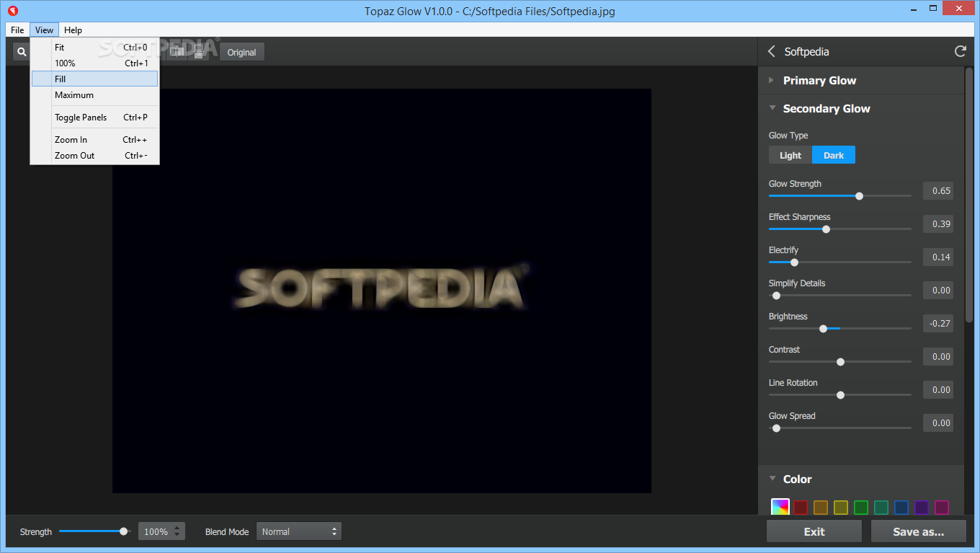Click the Softpedia preset name in panel header
The height and width of the screenshot is (553, 980).
(x=806, y=52)
